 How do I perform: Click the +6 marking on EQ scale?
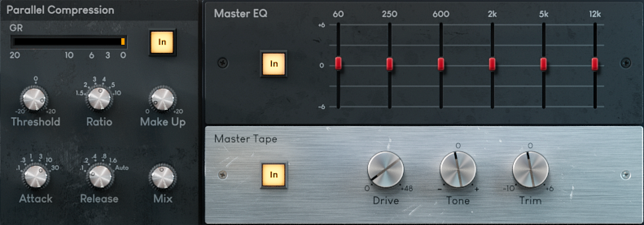[x=322, y=25]
